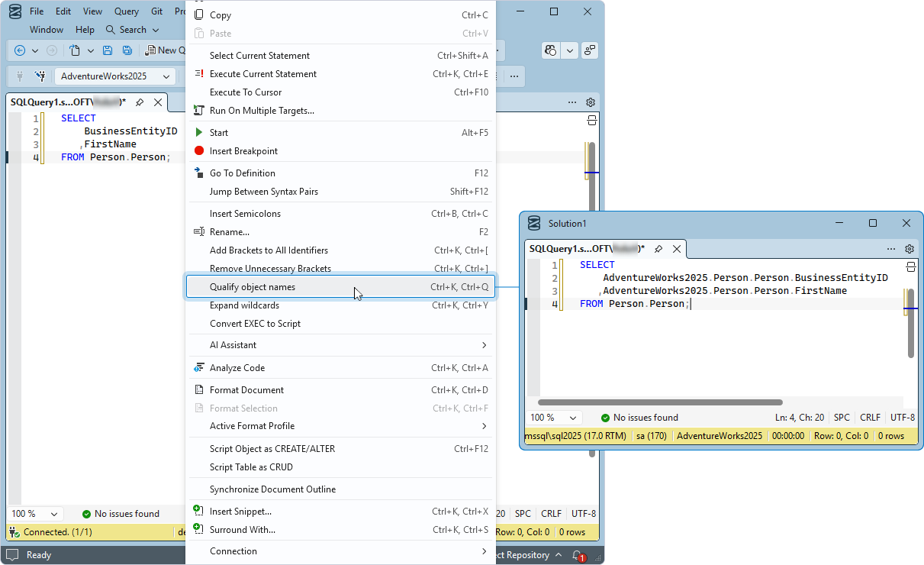This screenshot has width=924, height=565.
Task: Click tab overflow ellipsis in Solution1 window
Action: pyautogui.click(x=891, y=249)
